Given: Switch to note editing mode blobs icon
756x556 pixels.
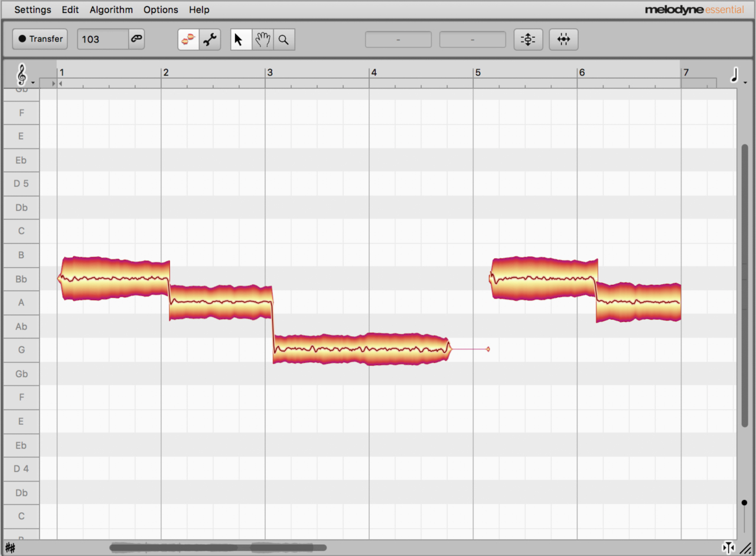Looking at the screenshot, I should (188, 40).
